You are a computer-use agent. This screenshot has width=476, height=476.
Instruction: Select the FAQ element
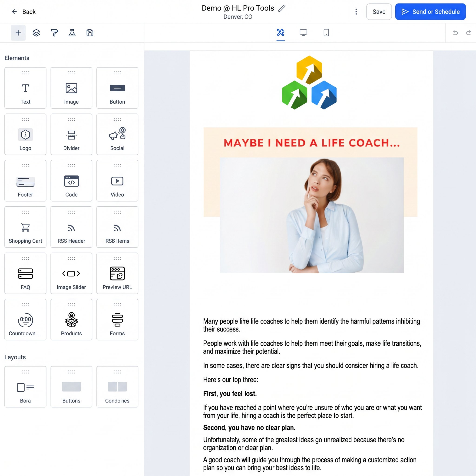click(x=25, y=273)
